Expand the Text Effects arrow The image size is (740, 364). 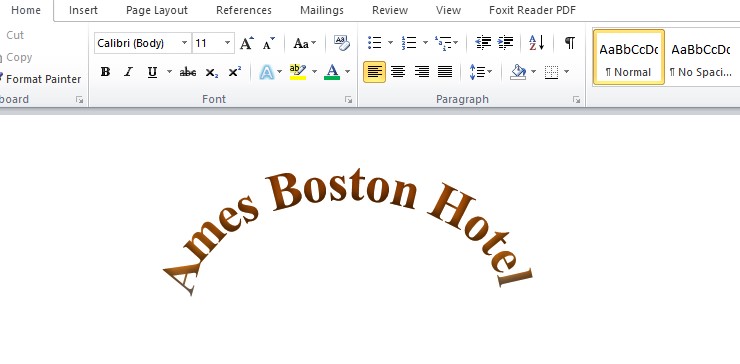click(279, 72)
